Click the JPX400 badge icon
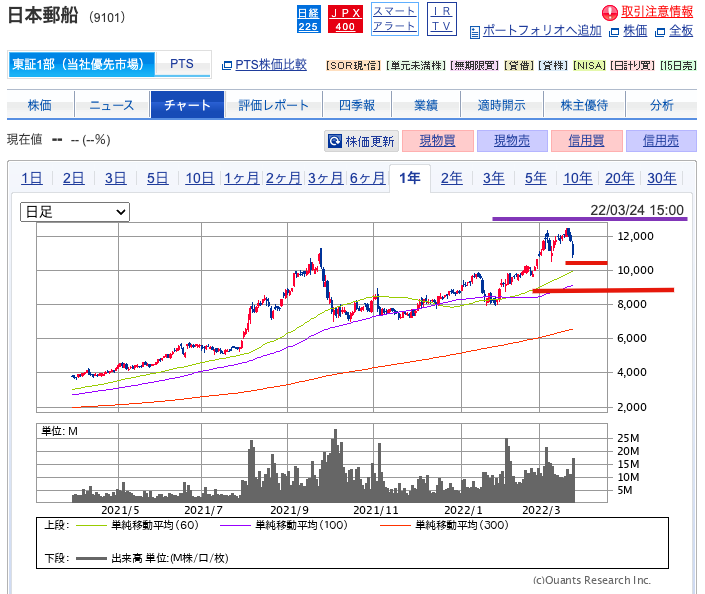Image resolution: width=705 pixels, height=594 pixels. point(345,19)
